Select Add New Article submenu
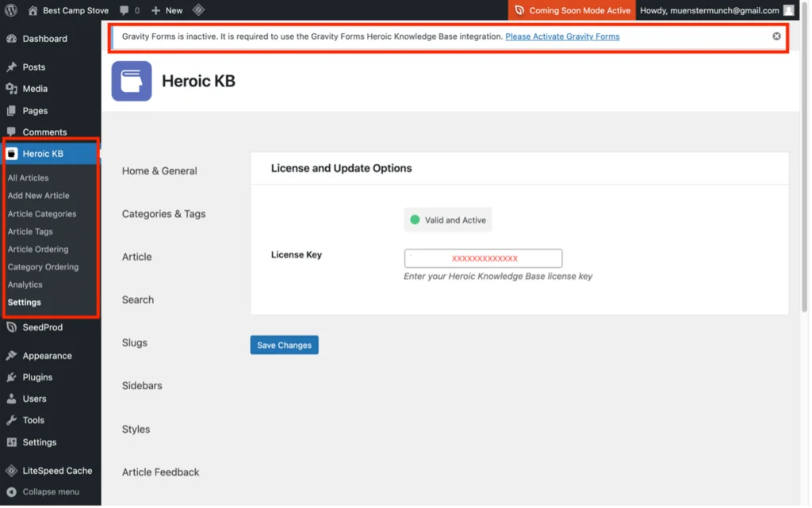The width and height of the screenshot is (812, 508). (x=38, y=196)
